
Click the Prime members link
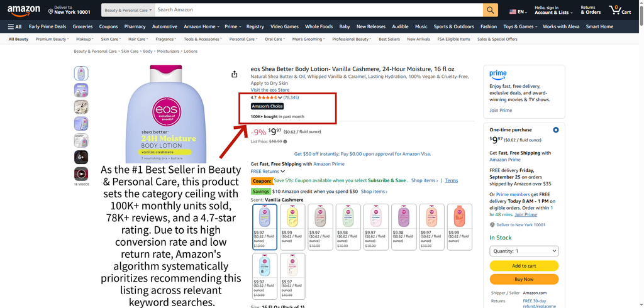point(511,194)
